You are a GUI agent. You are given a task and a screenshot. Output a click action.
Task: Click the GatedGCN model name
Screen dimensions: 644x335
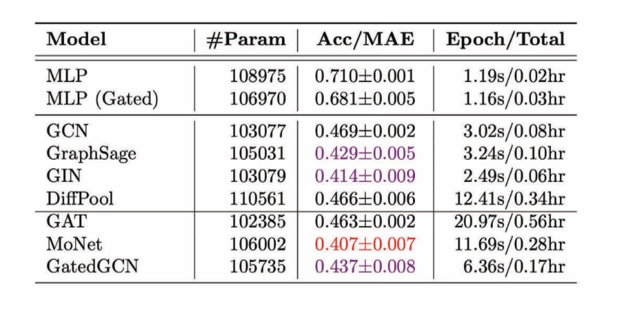click(x=92, y=266)
